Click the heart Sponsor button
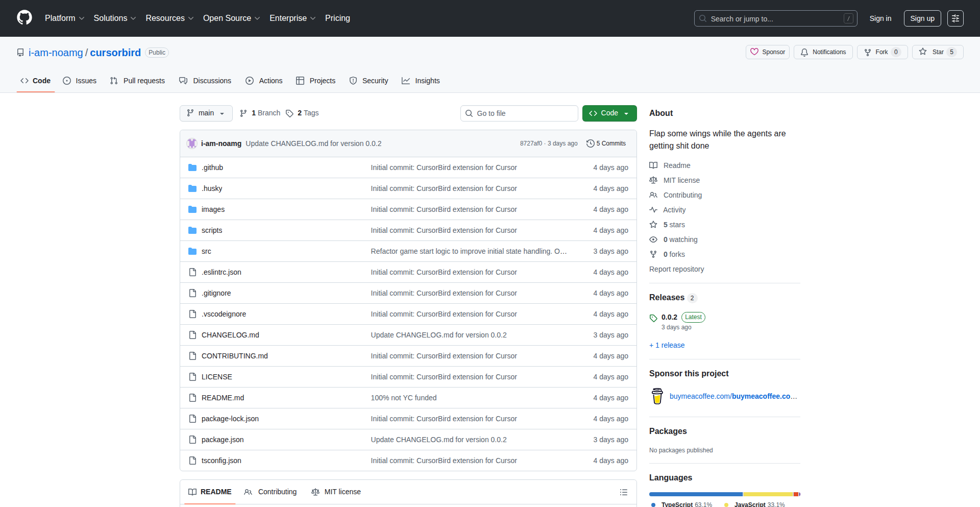 tap(767, 52)
